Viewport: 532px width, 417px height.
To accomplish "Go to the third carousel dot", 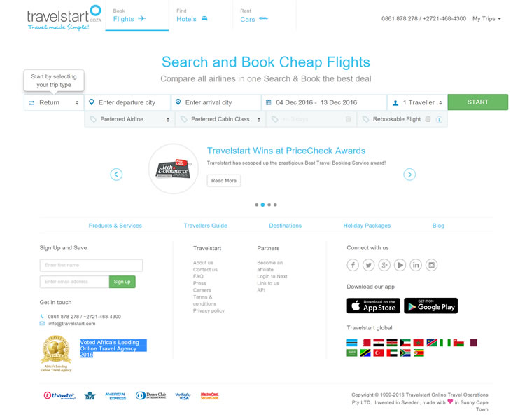I will point(269,205).
